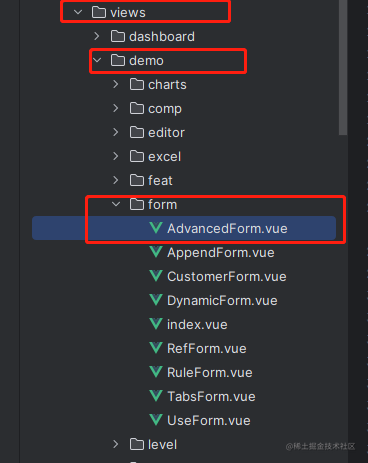Click the views folder icon

99,12
